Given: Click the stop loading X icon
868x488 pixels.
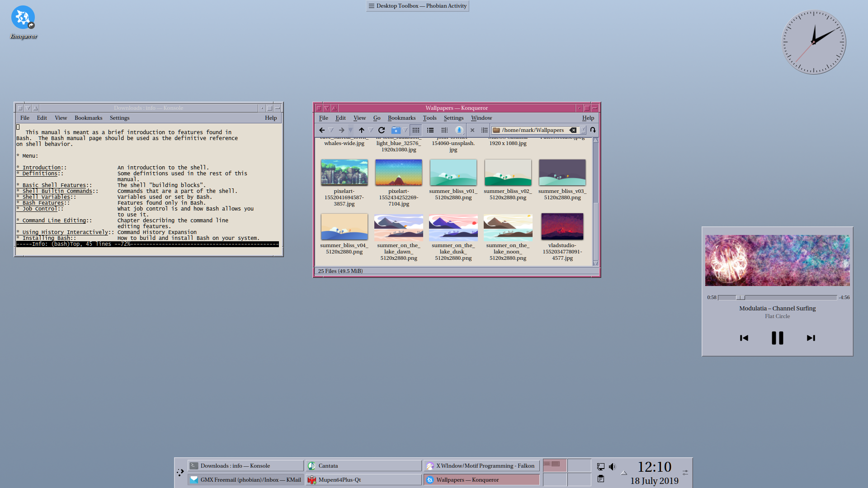Looking at the screenshot, I should pos(472,130).
